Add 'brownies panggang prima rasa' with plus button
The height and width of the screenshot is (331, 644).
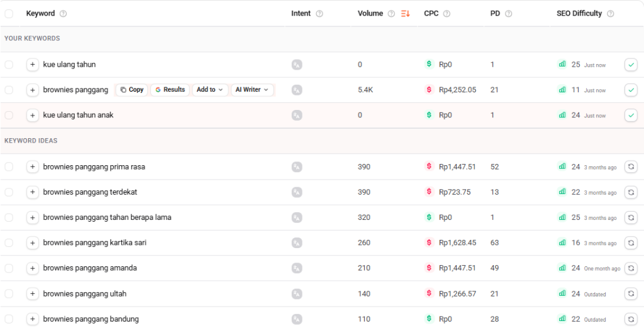(x=33, y=167)
